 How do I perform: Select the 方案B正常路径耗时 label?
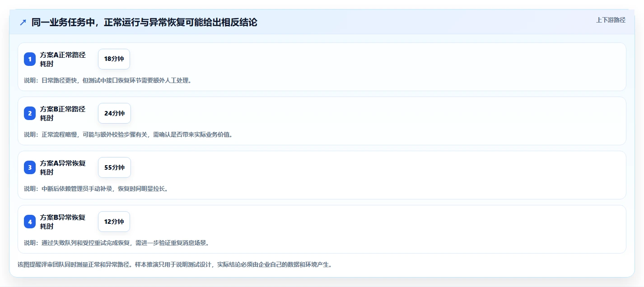click(x=63, y=113)
